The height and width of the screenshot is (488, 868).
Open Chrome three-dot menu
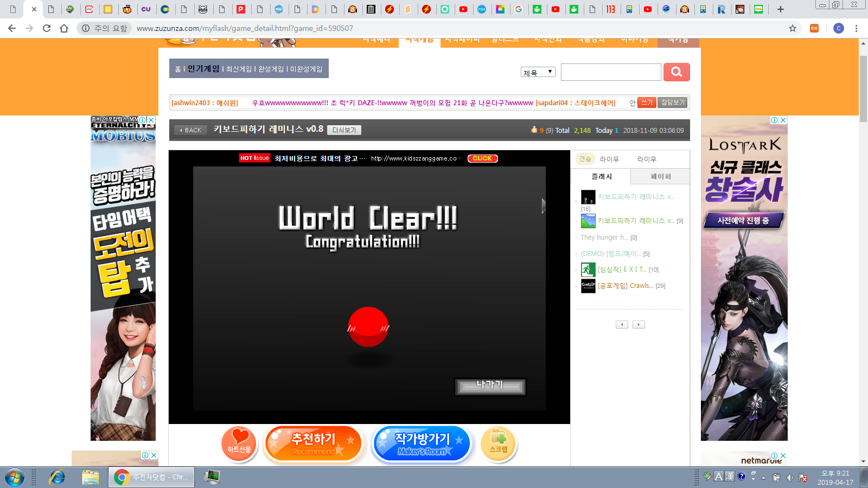[856, 28]
